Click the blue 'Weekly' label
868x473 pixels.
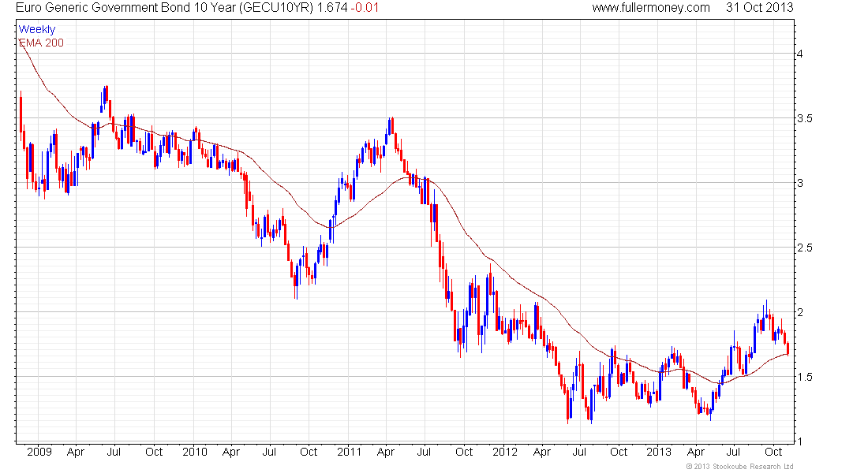point(37,29)
